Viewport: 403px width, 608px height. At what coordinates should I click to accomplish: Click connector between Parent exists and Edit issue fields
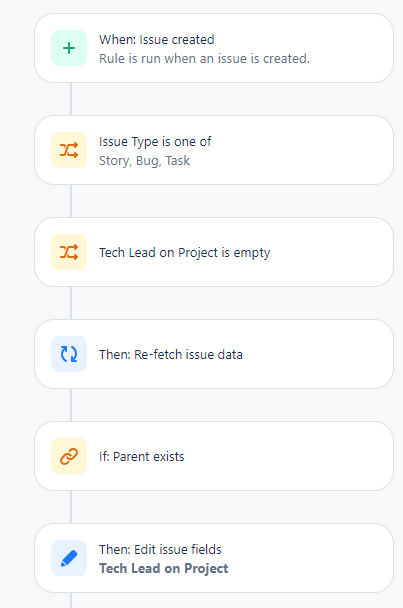pyautogui.click(x=71, y=507)
